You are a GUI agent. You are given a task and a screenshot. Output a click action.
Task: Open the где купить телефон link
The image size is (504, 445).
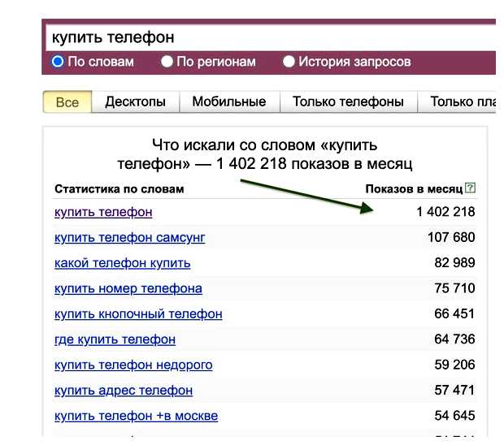click(x=115, y=339)
